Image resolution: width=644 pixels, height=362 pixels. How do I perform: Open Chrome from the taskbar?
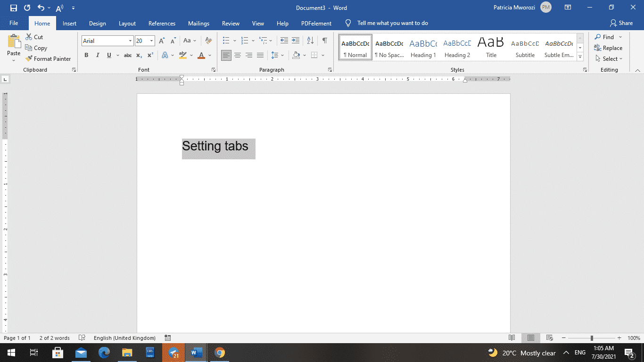coord(220,353)
